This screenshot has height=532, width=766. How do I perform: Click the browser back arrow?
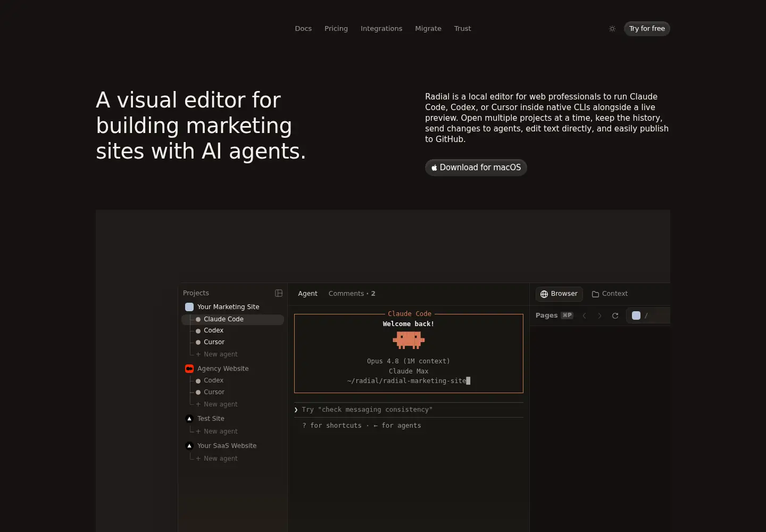(584, 315)
